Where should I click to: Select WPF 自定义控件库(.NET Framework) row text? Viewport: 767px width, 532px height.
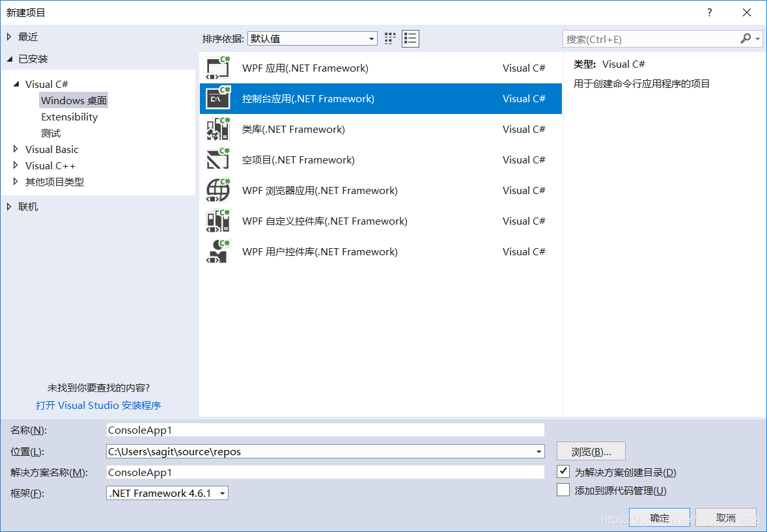[325, 221]
